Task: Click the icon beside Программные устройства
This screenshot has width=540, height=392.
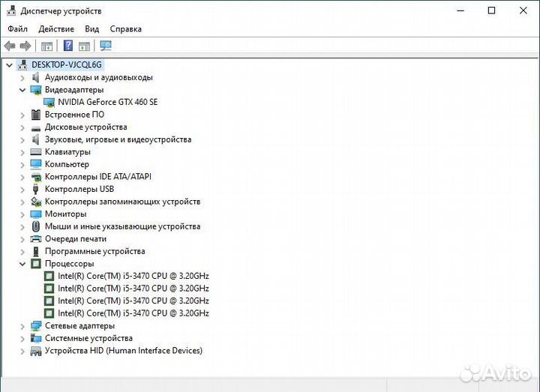Action: 36,252
